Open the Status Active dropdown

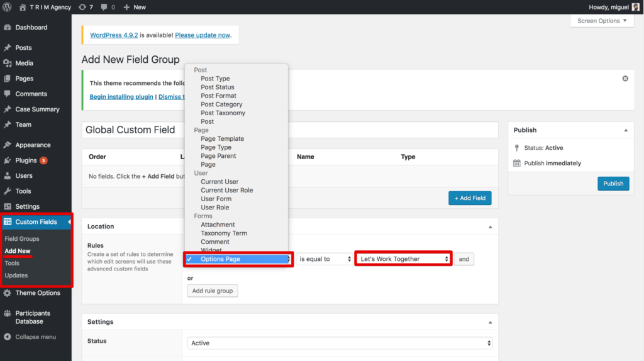pos(340,343)
